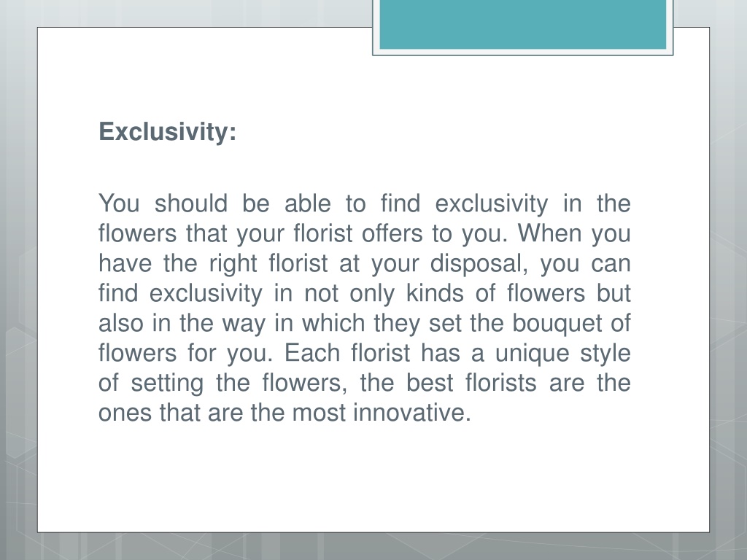Click the word "setting" in the paragraph
Viewport: 747px width, 560px height.
tap(167, 384)
